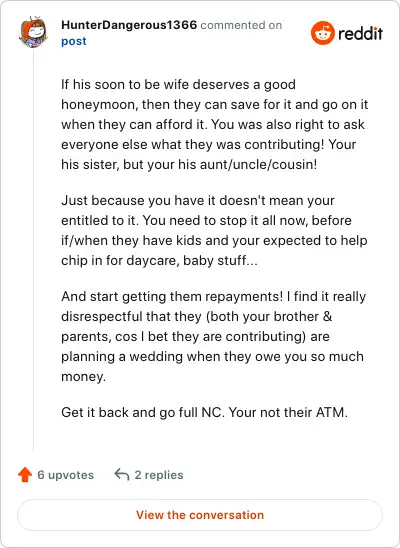Click the "commented on" gray text

click(x=241, y=25)
